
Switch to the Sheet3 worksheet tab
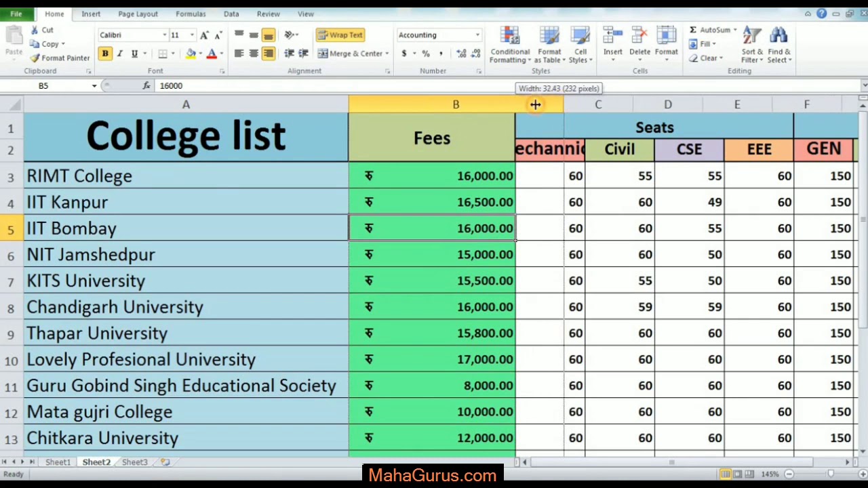pos(134,462)
